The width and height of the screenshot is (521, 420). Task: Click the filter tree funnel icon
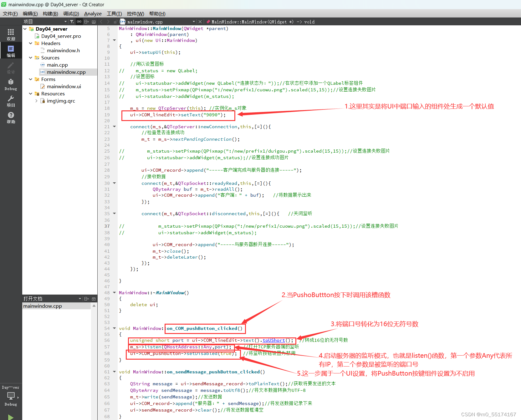[72, 22]
